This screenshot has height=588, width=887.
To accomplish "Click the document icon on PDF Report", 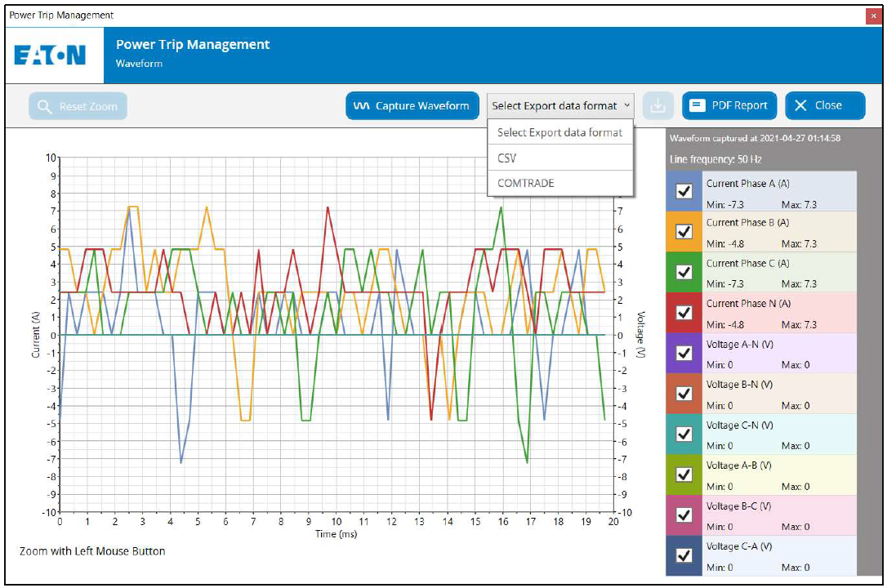I will coord(698,105).
